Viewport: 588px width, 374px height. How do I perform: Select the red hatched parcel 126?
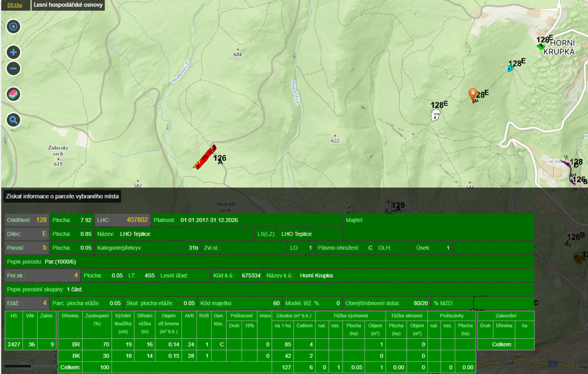coord(205,158)
